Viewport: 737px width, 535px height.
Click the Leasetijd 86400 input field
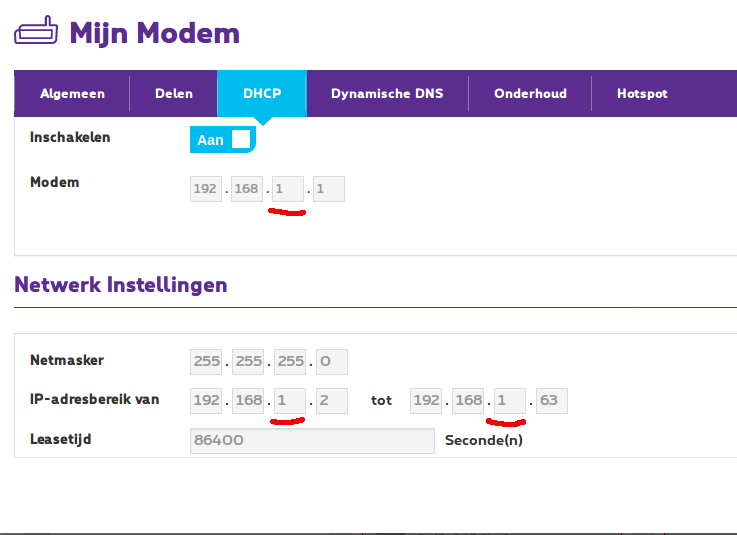[x=312, y=441]
